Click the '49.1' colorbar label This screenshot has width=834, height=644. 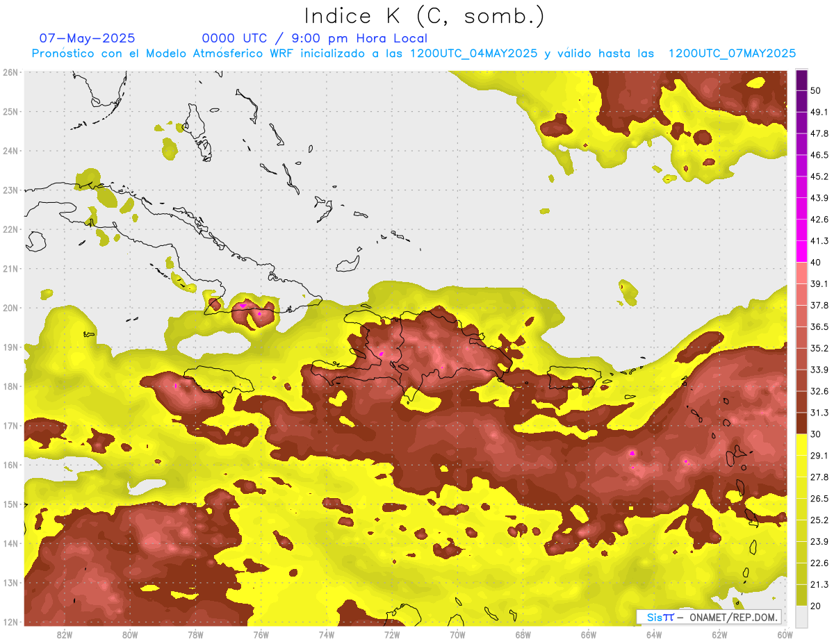[819, 112]
